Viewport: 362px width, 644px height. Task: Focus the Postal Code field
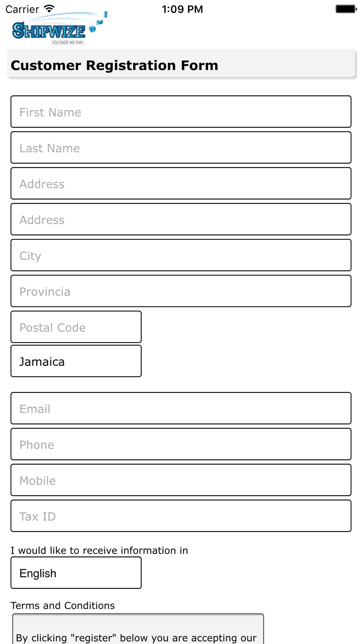pyautogui.click(x=76, y=327)
